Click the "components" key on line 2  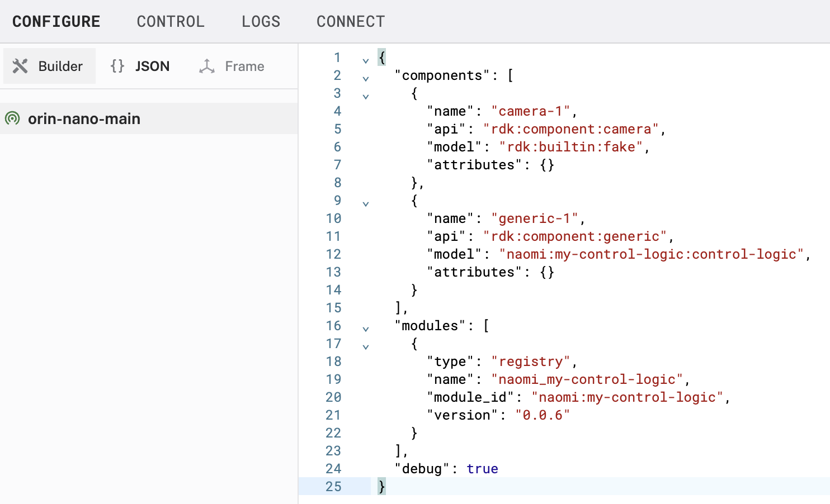click(442, 75)
